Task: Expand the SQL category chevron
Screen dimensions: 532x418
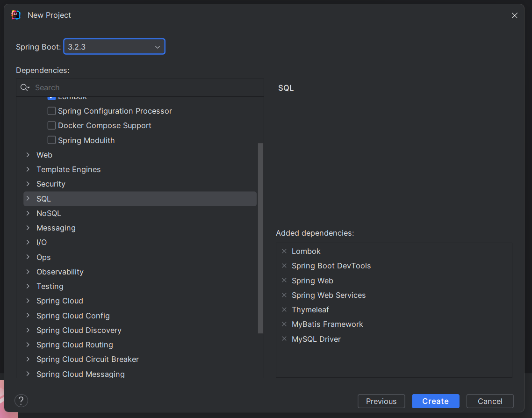Action: 28,199
